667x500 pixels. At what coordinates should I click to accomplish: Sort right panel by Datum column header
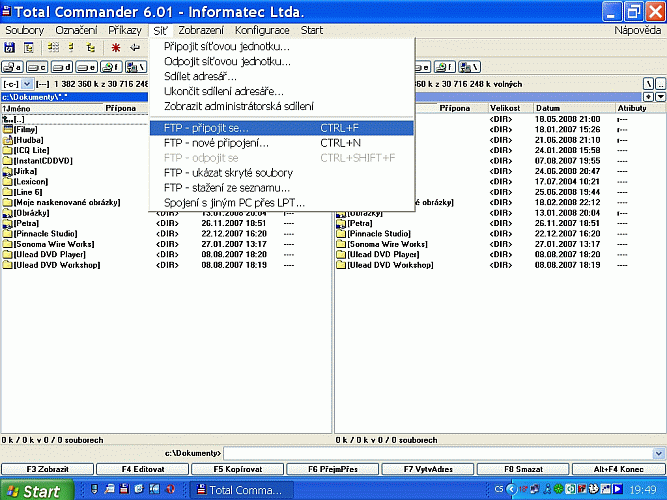point(548,107)
